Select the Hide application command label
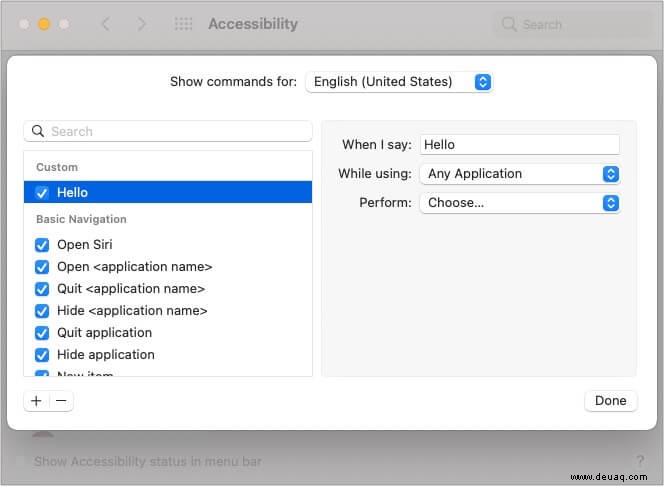 pos(106,355)
